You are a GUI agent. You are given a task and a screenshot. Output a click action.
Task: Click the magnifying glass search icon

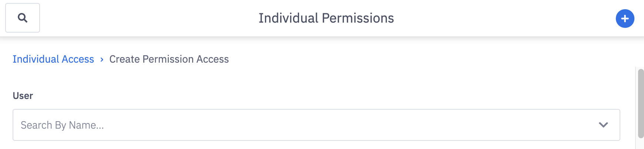pos(23,18)
